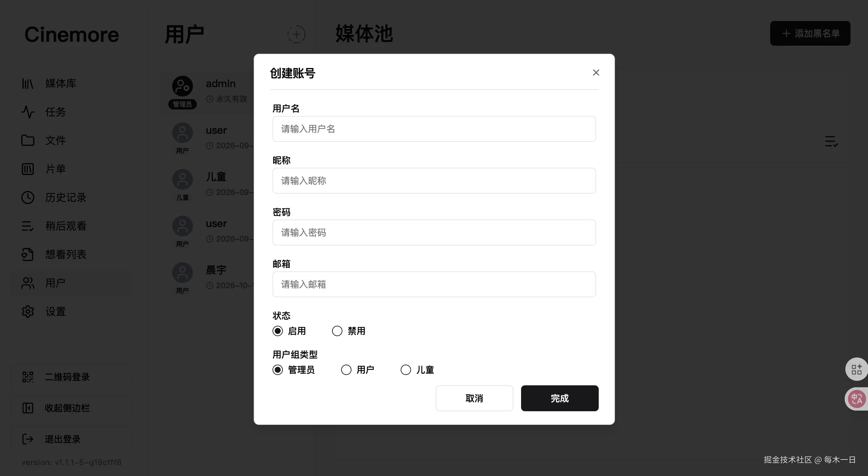Screen dimensions: 868x476
Task: Click into the 密码 input field
Action: pos(434,232)
